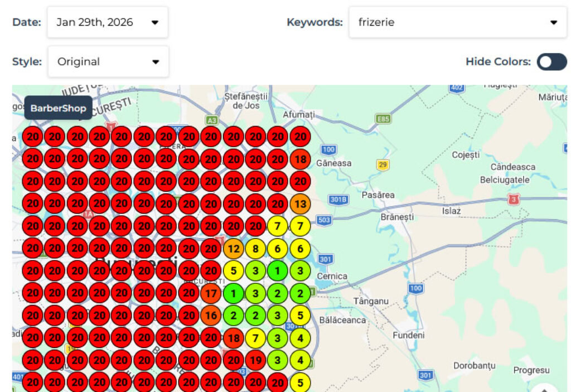Click the red-orange 18 marker

click(x=234, y=337)
